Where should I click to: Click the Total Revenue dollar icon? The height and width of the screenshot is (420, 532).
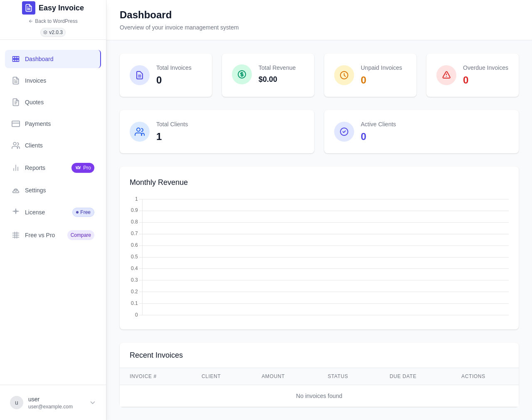point(242,74)
